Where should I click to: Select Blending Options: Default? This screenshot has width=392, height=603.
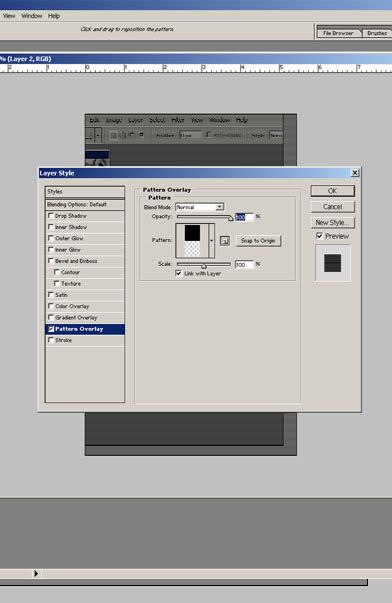85,205
